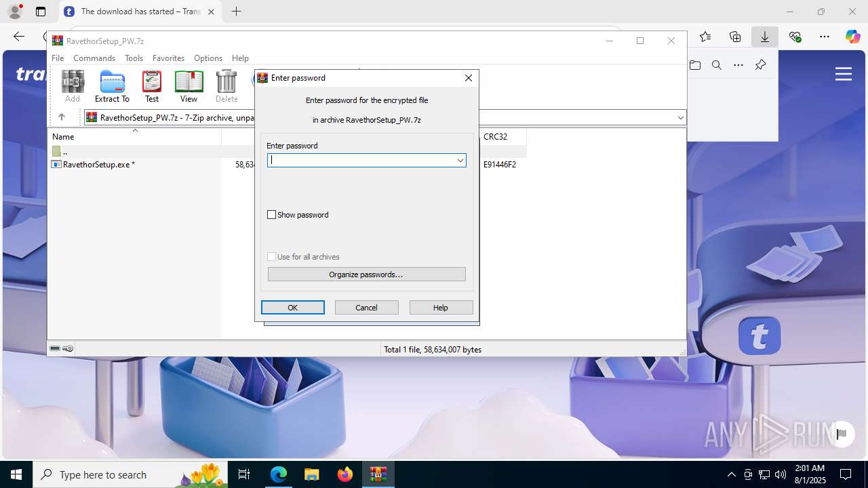The width and height of the screenshot is (868, 488).
Task: Click the key icon in WinRAR status bar
Action: tap(68, 348)
